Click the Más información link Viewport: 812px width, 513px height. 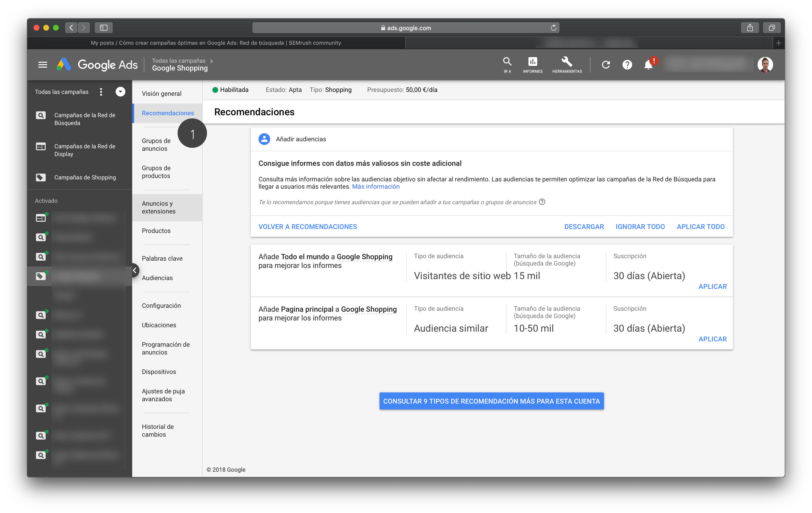pos(376,187)
